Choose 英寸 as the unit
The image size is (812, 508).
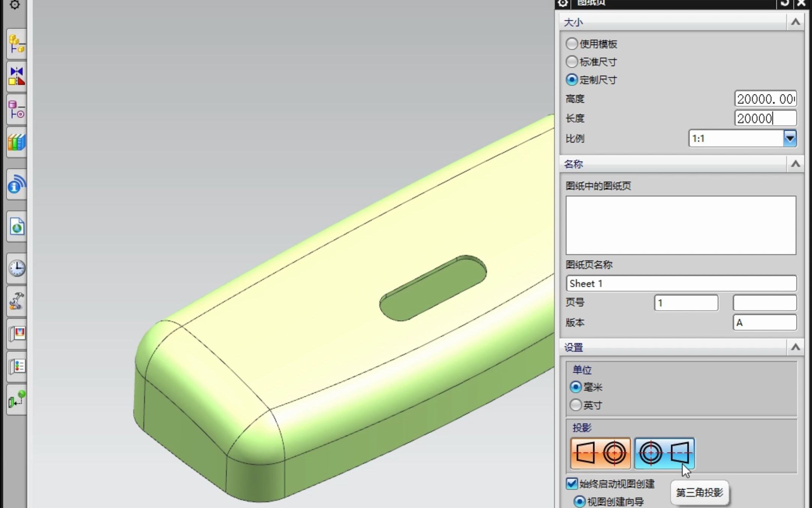point(576,405)
